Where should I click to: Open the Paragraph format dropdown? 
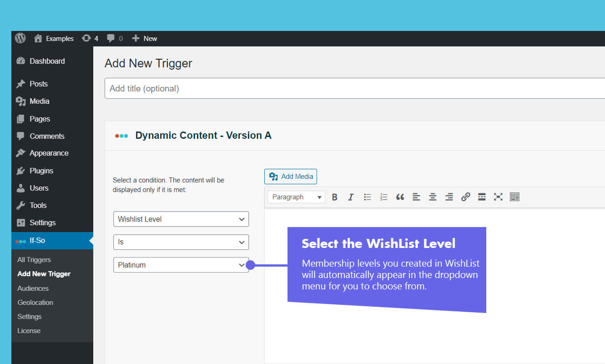296,197
